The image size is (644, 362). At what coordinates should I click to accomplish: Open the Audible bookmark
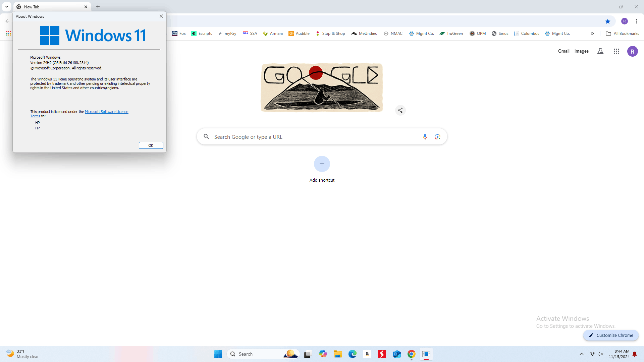[299, 34]
